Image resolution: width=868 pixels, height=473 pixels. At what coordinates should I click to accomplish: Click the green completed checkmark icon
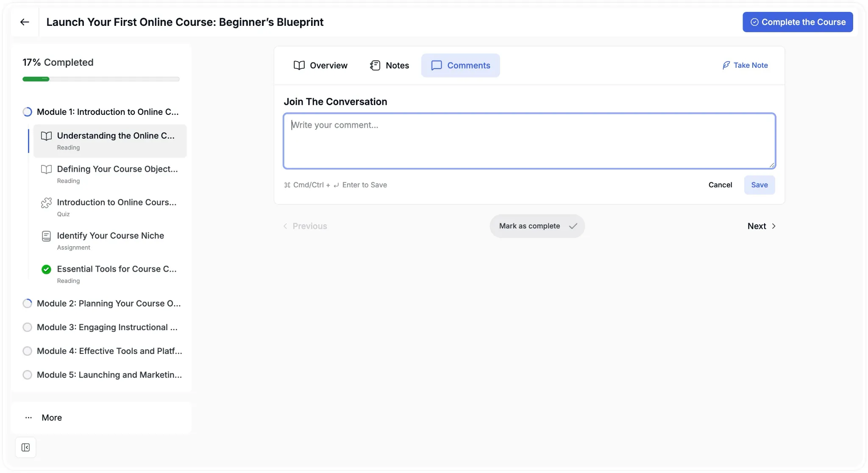tap(46, 269)
